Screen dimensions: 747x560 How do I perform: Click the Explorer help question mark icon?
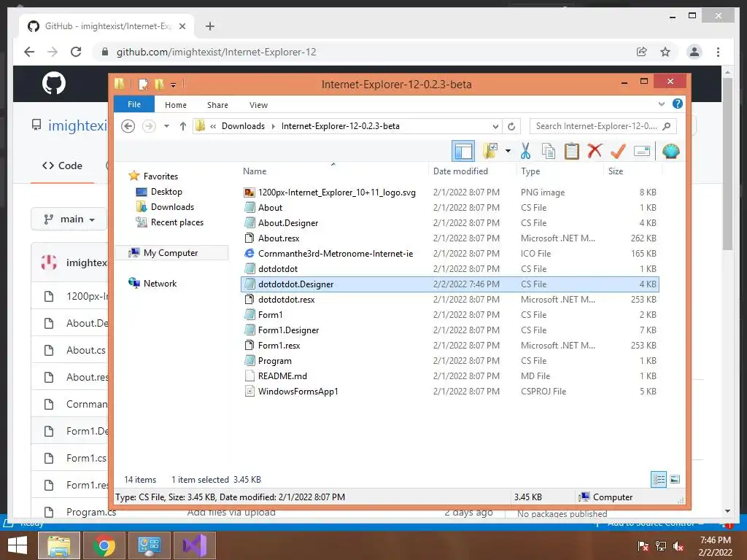click(x=677, y=104)
